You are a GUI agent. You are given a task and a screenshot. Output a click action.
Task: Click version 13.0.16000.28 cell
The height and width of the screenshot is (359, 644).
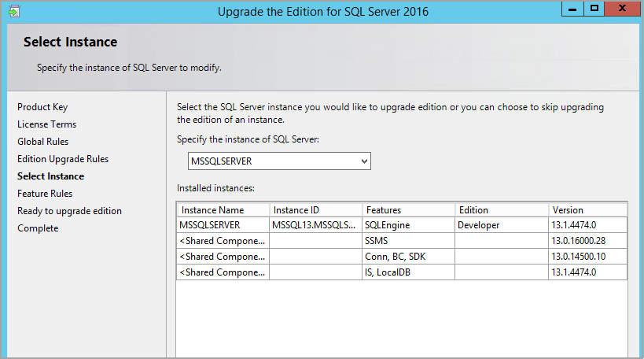[x=587, y=241]
